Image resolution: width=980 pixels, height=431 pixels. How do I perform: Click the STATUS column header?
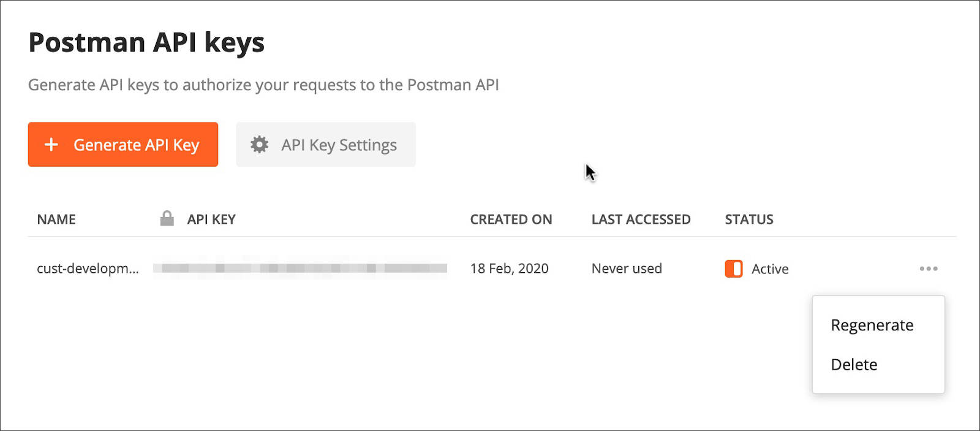(x=749, y=219)
